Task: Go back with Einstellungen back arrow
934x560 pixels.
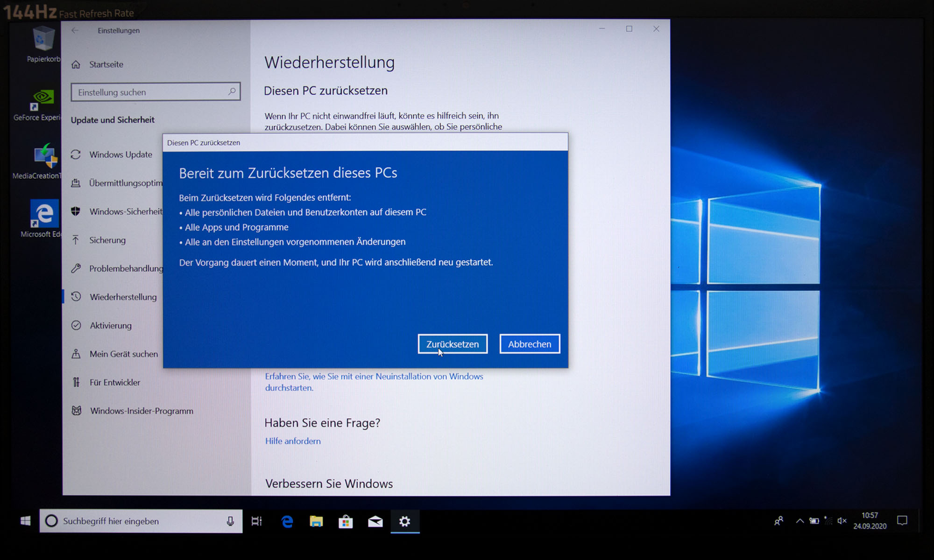Action: click(x=75, y=30)
